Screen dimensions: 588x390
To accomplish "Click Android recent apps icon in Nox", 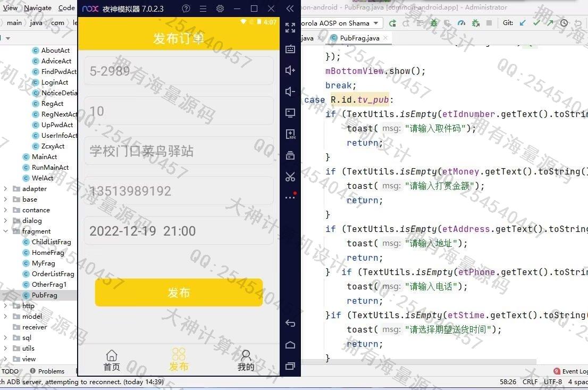I will (x=290, y=366).
